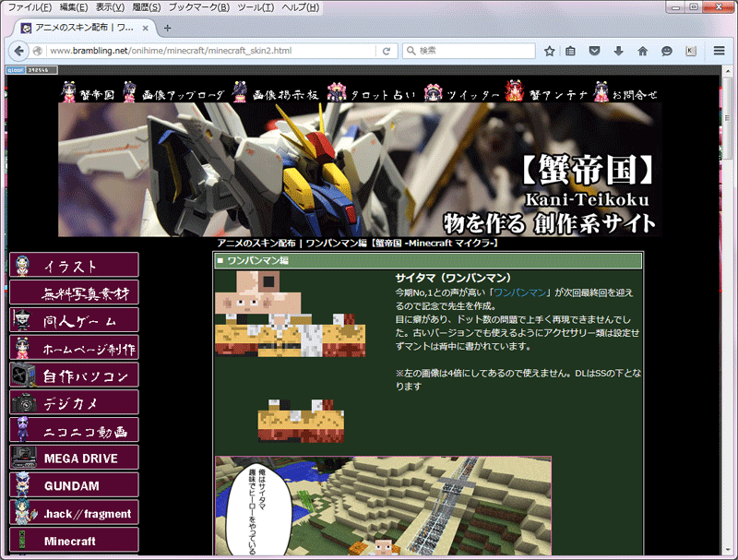This screenshot has height=560, width=738.
Task: Close the アニメのスキン配布 tab
Action: [146, 29]
